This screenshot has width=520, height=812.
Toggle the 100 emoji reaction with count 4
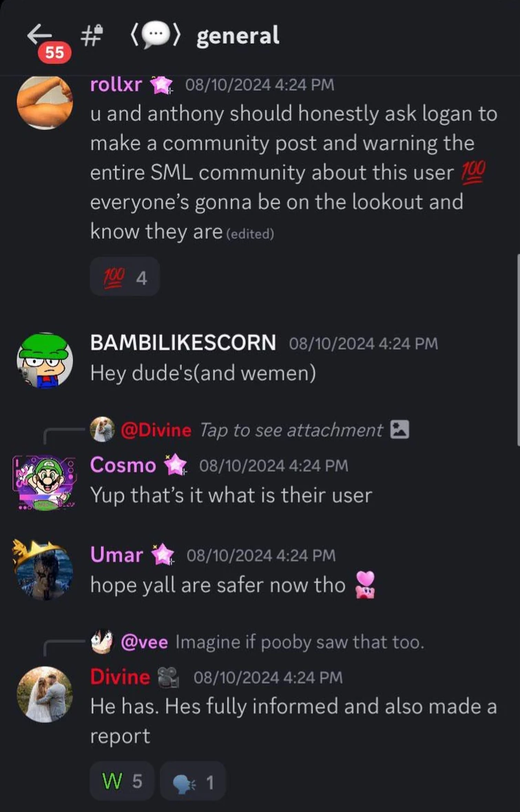click(x=125, y=277)
